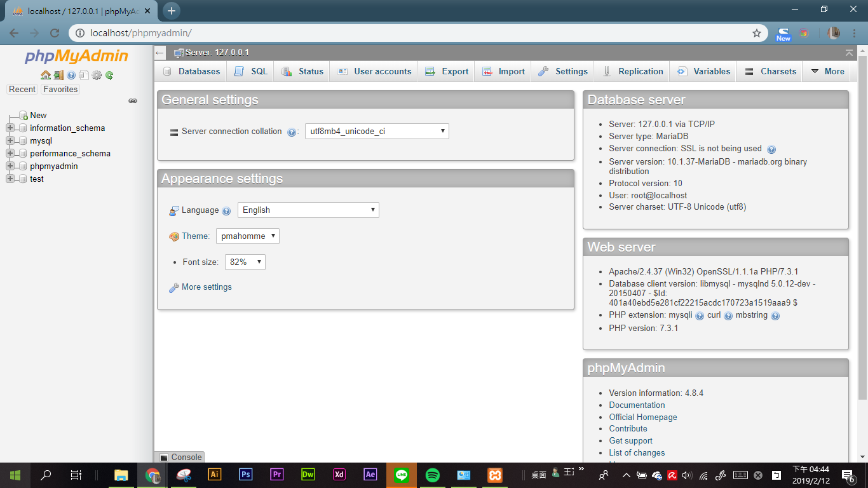
Task: Open help icon for Server connection collation
Action: click(292, 132)
